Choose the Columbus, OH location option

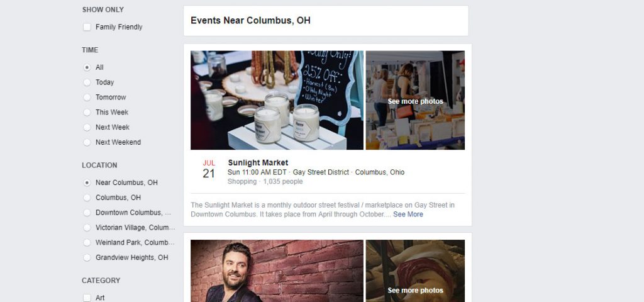pyautogui.click(x=87, y=198)
